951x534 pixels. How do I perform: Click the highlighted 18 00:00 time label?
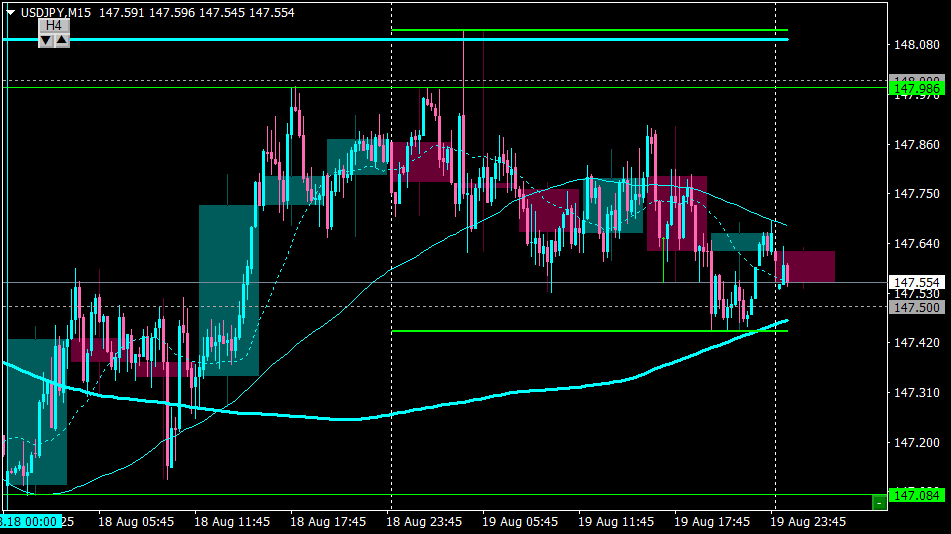[x=30, y=522]
